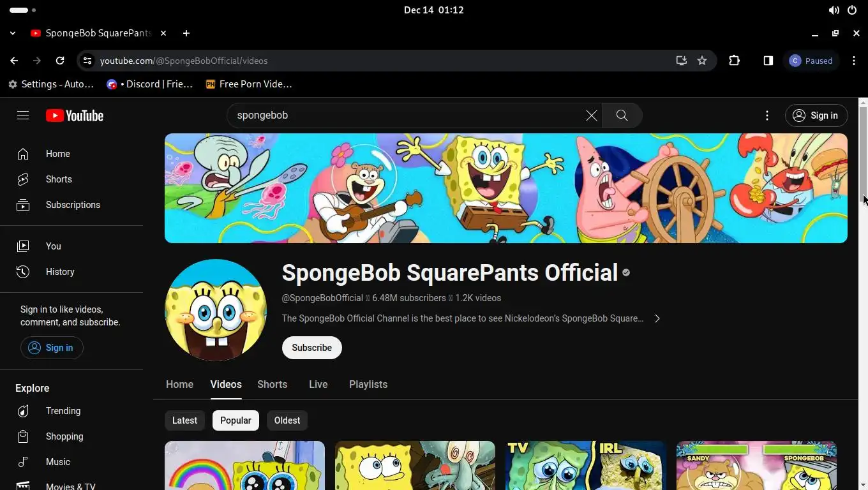Open the system volume icon

tap(834, 10)
